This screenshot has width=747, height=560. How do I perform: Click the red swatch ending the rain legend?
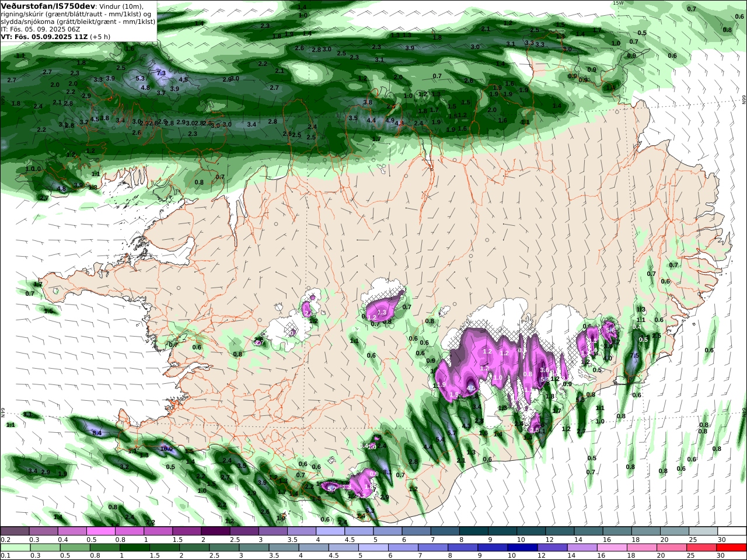point(731,548)
